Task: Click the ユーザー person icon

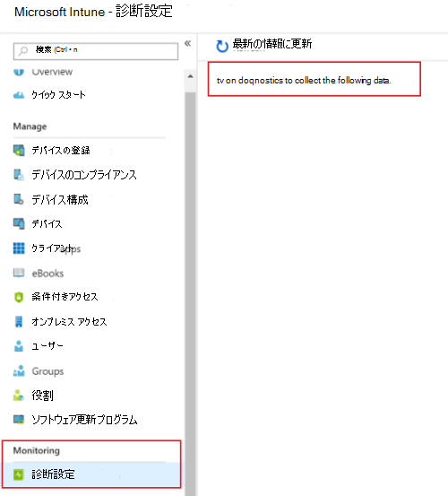Action: point(19,345)
